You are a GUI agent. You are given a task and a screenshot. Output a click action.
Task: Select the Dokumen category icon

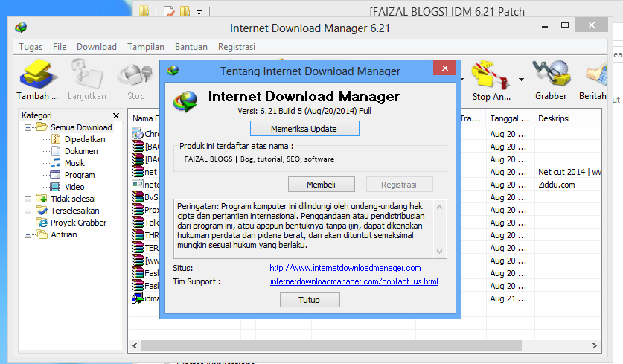tap(56, 151)
